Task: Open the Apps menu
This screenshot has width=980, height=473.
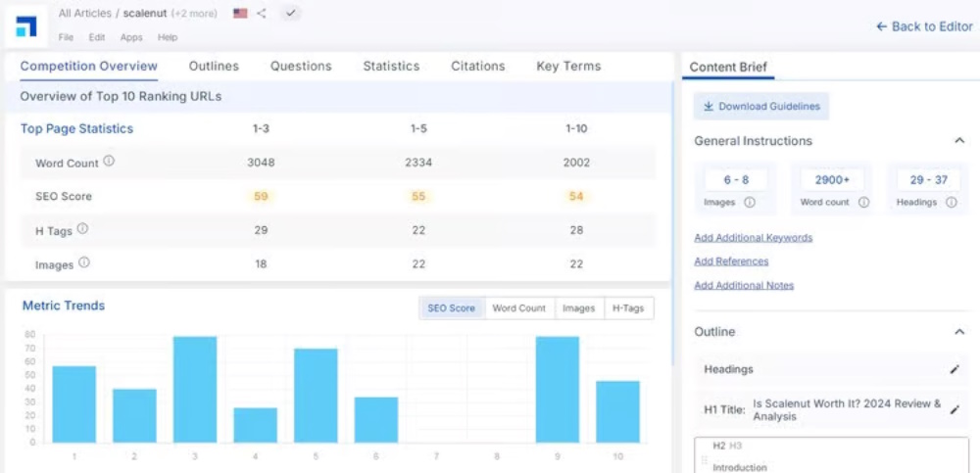Action: click(131, 37)
